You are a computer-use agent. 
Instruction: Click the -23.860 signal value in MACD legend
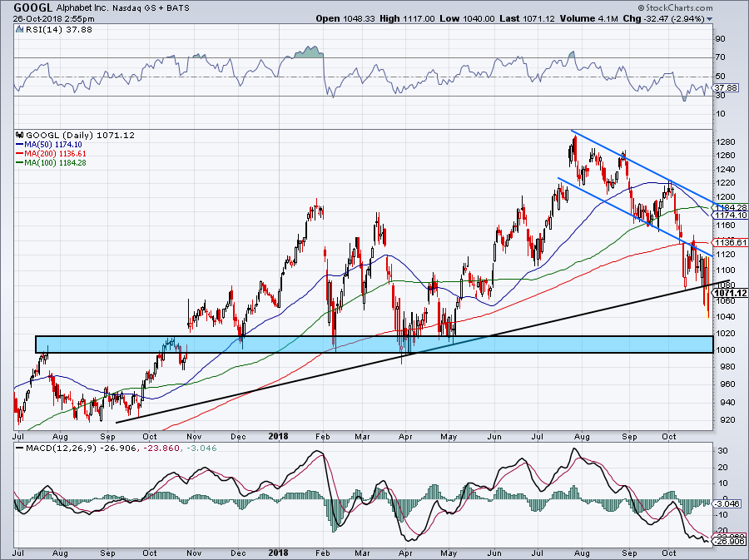(x=162, y=448)
